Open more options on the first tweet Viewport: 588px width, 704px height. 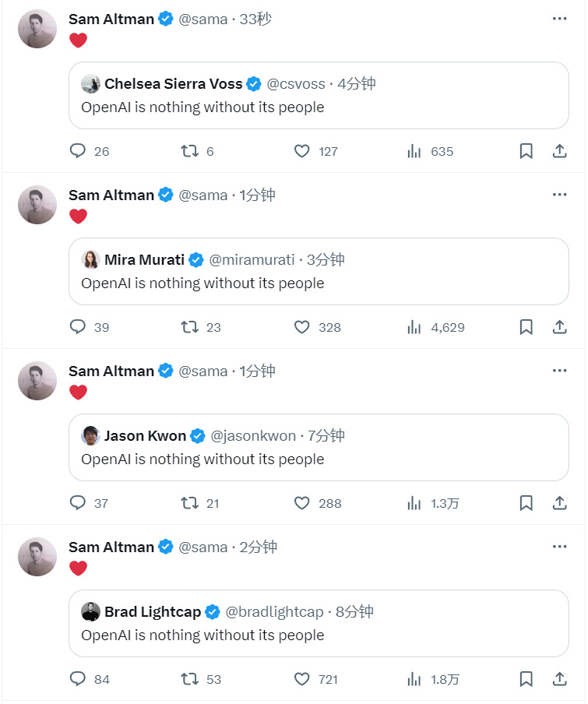pyautogui.click(x=559, y=19)
